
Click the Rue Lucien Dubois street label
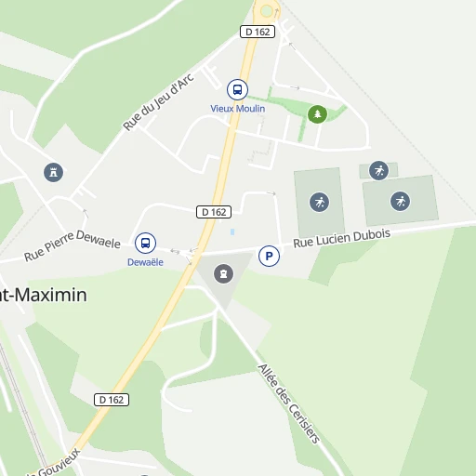click(x=342, y=238)
